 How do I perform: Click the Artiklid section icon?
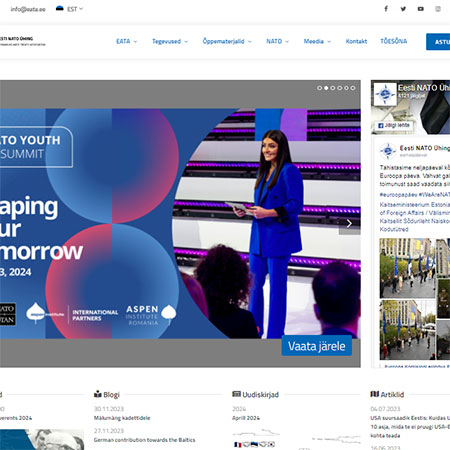[375, 394]
